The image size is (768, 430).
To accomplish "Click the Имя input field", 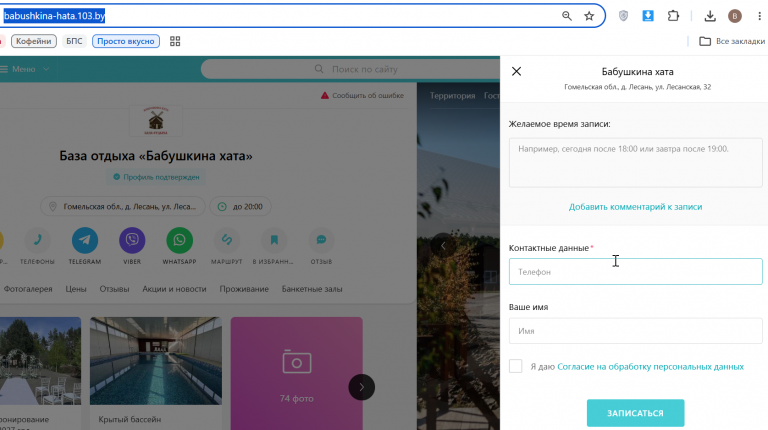I will [635, 331].
